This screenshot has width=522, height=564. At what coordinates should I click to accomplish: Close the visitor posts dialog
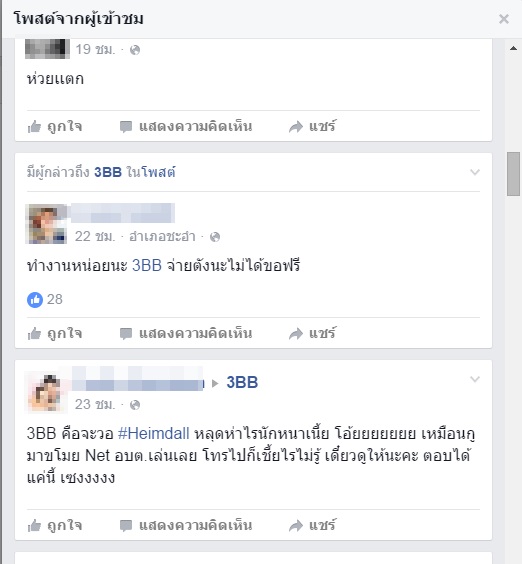(x=504, y=19)
